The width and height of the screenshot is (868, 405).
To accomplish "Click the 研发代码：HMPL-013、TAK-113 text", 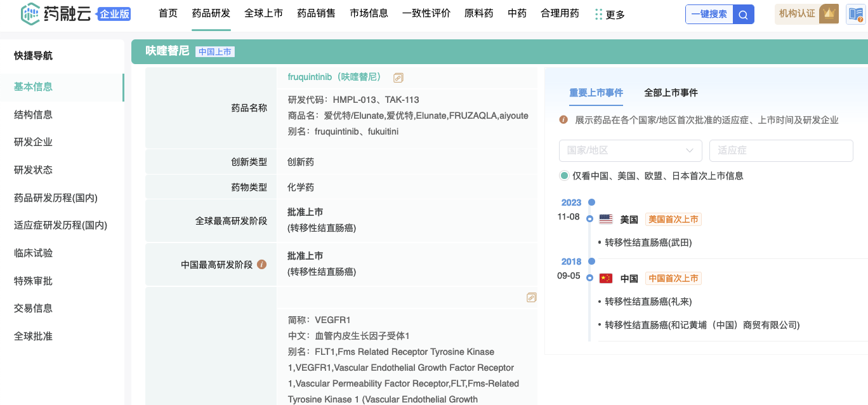I will (353, 100).
